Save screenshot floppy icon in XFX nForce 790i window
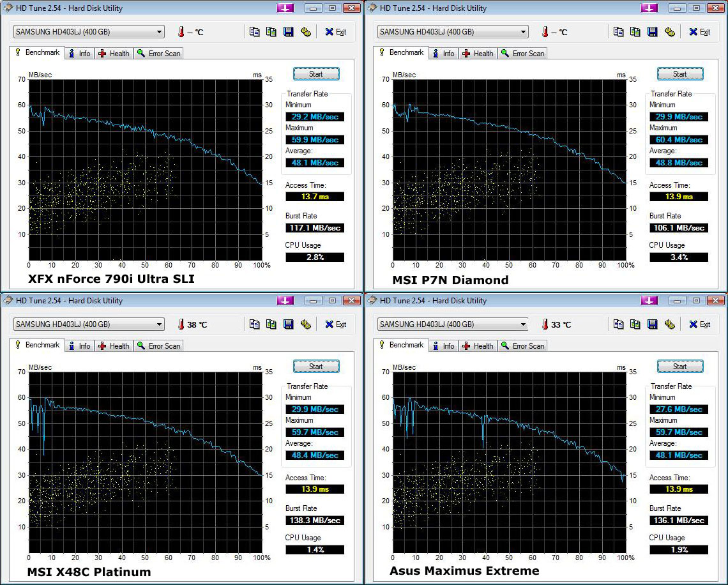Image resolution: width=728 pixels, height=585 pixels. click(288, 31)
